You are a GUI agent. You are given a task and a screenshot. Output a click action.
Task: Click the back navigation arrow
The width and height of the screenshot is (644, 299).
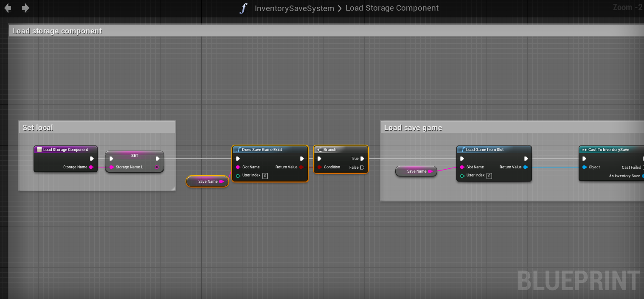click(8, 8)
